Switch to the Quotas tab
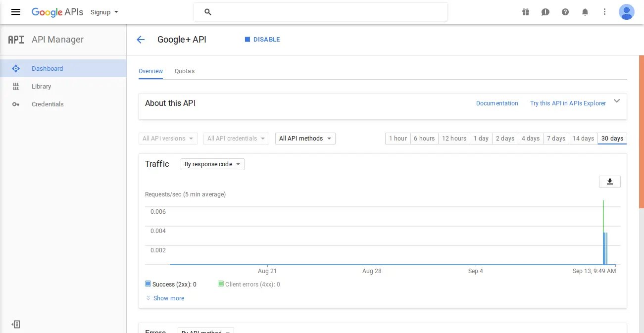Viewport: 644px width, 333px height. (185, 71)
